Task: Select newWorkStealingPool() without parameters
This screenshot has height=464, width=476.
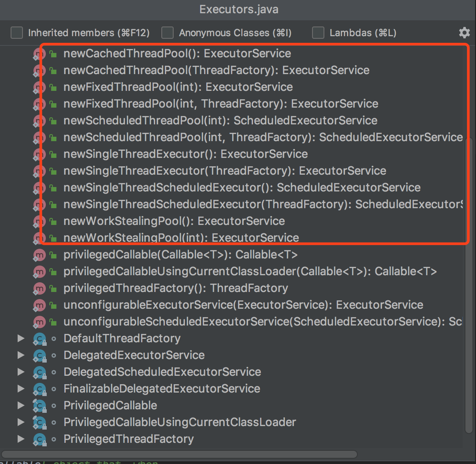Action: [174, 221]
